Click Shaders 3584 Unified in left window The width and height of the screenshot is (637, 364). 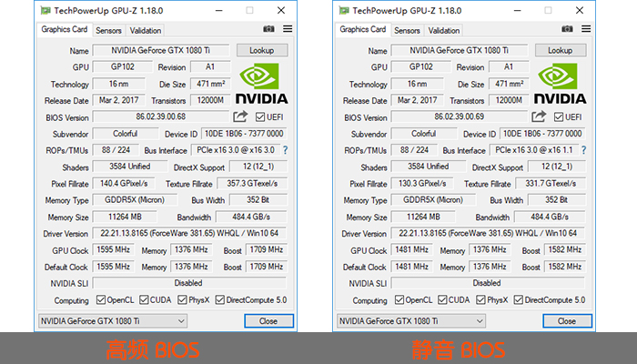130,167
